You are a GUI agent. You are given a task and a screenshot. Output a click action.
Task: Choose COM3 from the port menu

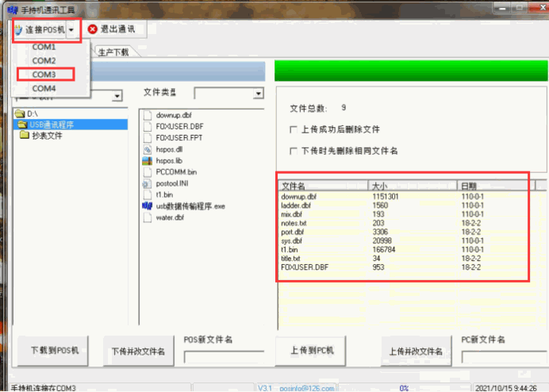click(x=44, y=75)
